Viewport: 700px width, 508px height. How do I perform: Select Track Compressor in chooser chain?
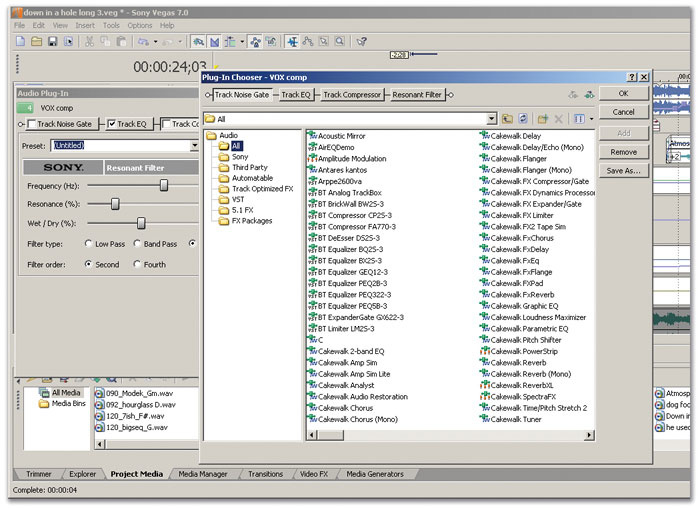352,95
